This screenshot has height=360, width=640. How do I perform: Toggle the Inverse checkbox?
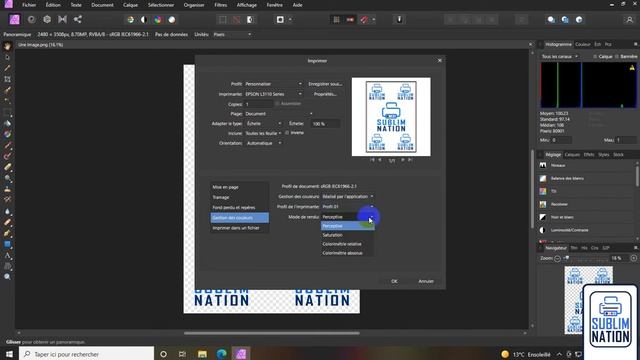click(287, 133)
